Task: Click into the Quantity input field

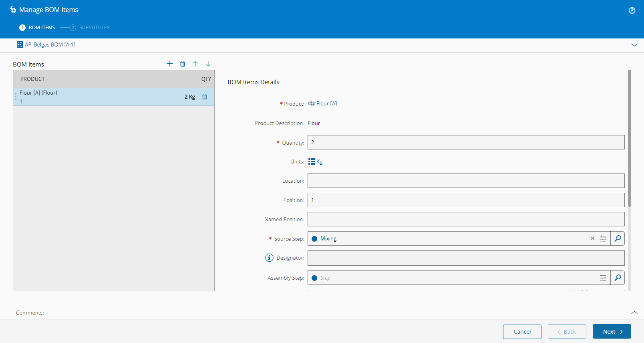Action: click(x=466, y=142)
